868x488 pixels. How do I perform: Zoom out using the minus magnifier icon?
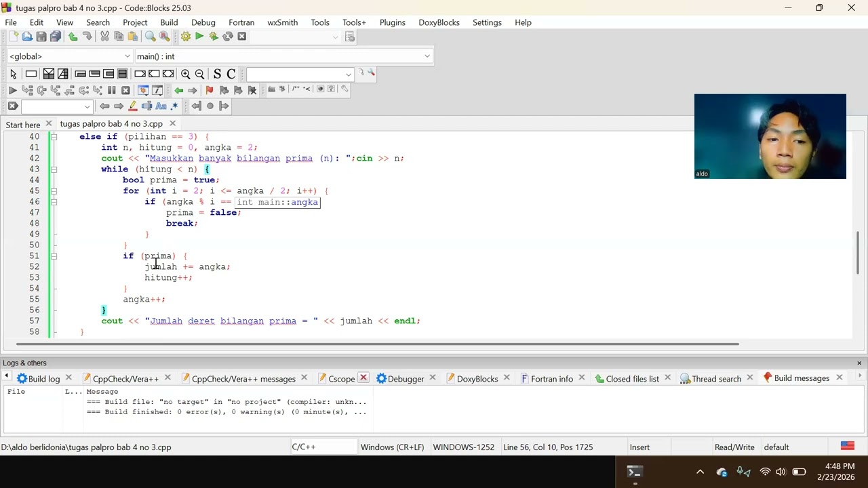(199, 74)
